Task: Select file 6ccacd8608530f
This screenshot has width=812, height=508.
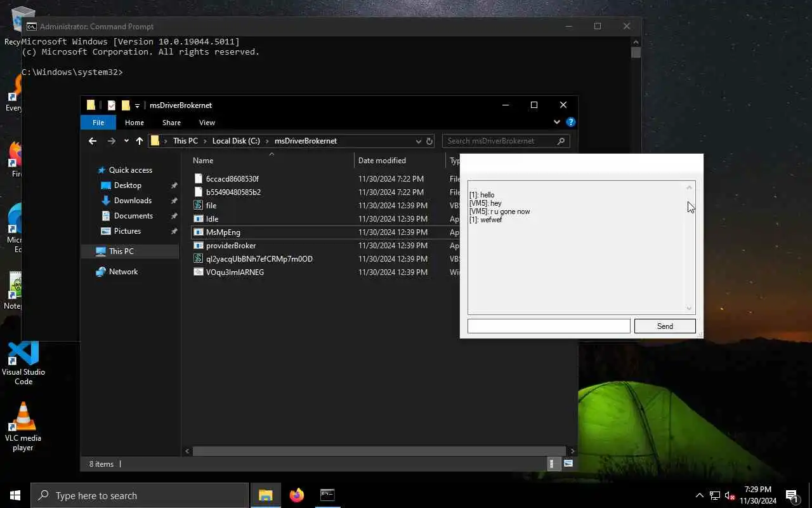Action: coord(232,179)
